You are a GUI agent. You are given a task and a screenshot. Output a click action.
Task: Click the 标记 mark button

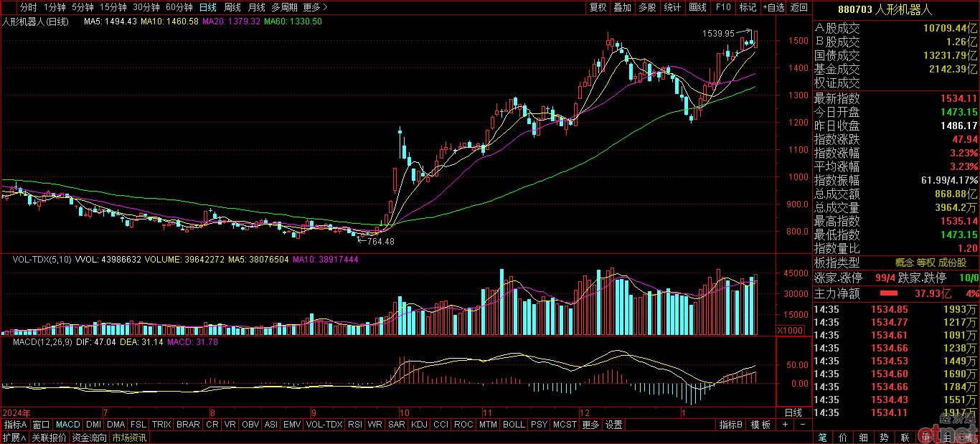[x=748, y=7]
